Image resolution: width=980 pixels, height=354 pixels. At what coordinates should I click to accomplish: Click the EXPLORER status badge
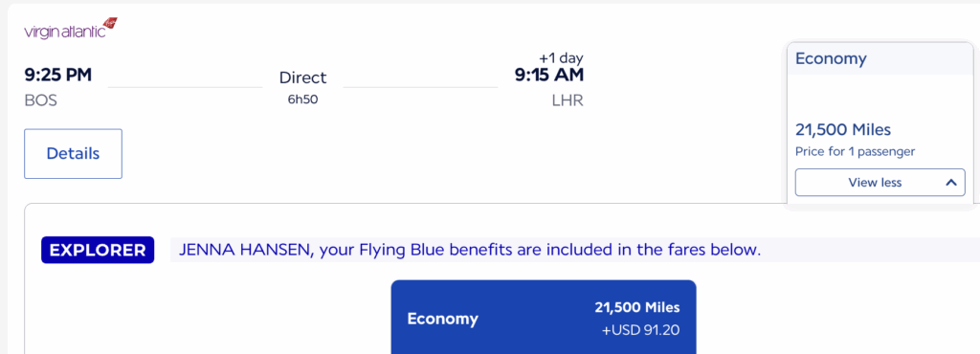click(x=98, y=250)
